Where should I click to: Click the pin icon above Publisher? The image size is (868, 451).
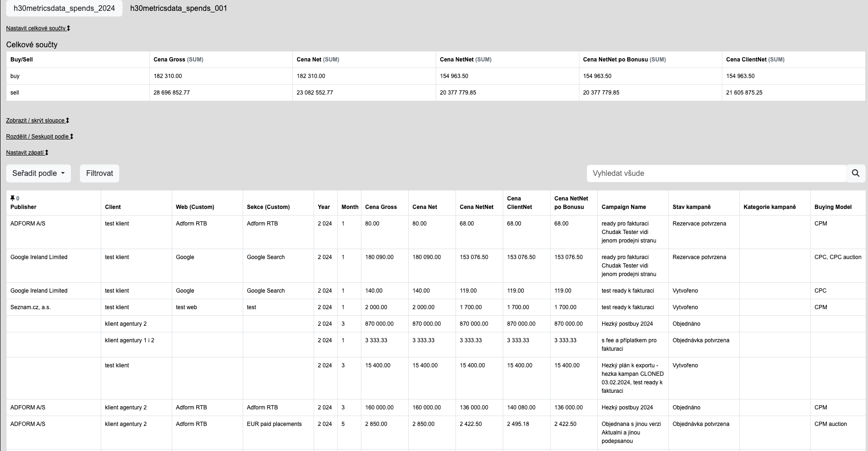(x=12, y=199)
